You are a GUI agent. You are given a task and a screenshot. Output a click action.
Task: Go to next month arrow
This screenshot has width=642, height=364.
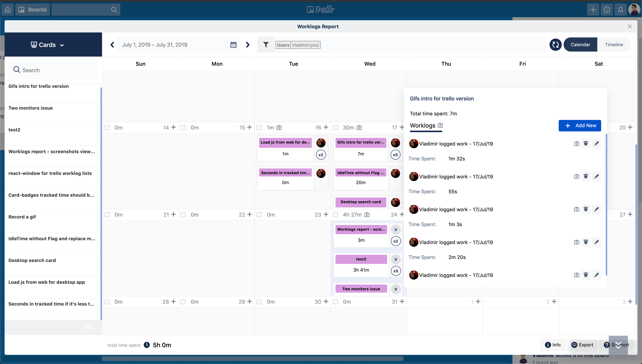[248, 45]
